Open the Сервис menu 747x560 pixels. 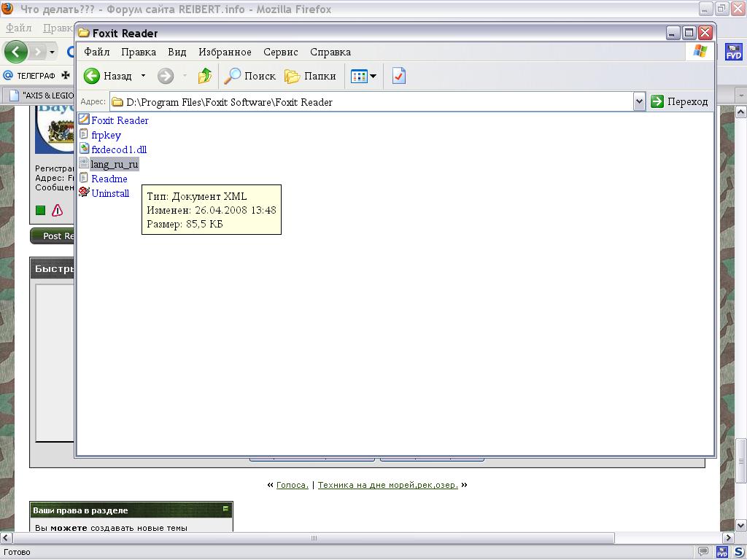coord(280,52)
